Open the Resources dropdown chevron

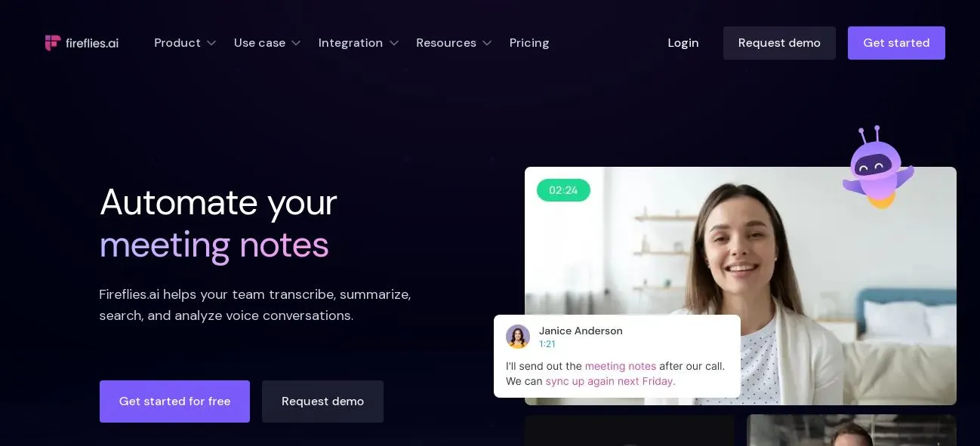(x=487, y=43)
